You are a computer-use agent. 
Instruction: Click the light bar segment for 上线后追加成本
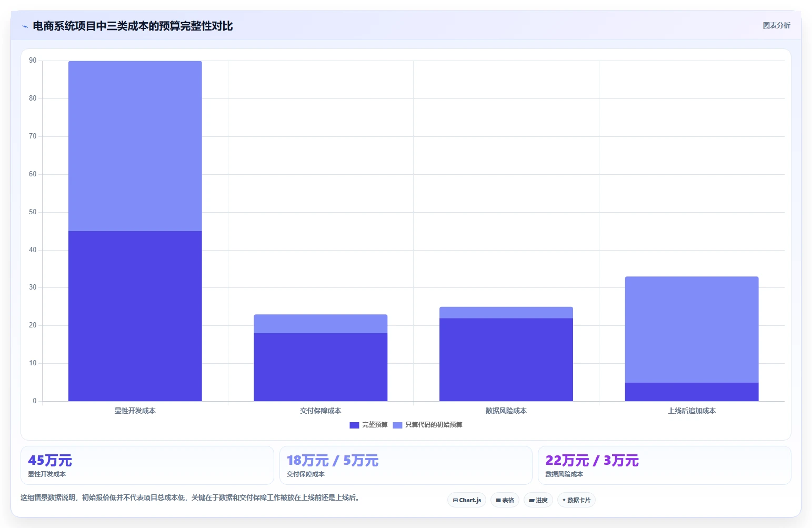tap(691, 330)
